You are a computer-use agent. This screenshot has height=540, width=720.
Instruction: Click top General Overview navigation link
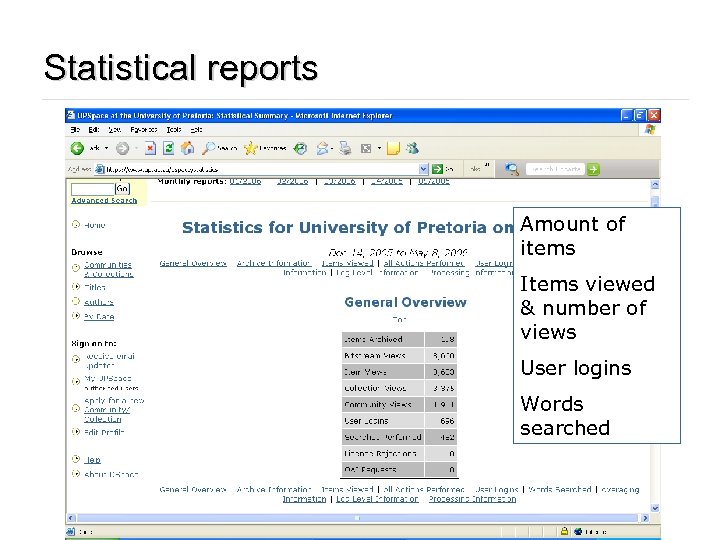193,264
